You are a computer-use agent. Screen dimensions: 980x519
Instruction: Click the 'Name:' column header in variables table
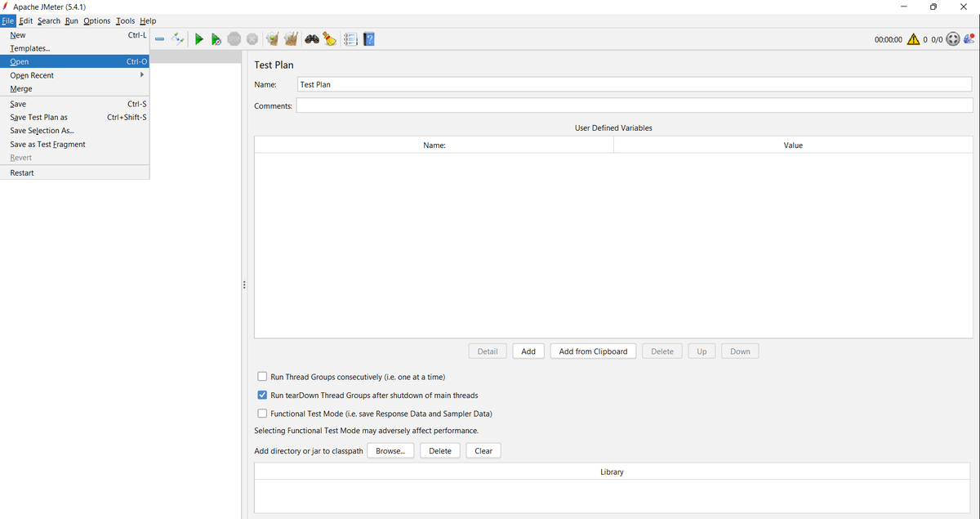coord(434,145)
